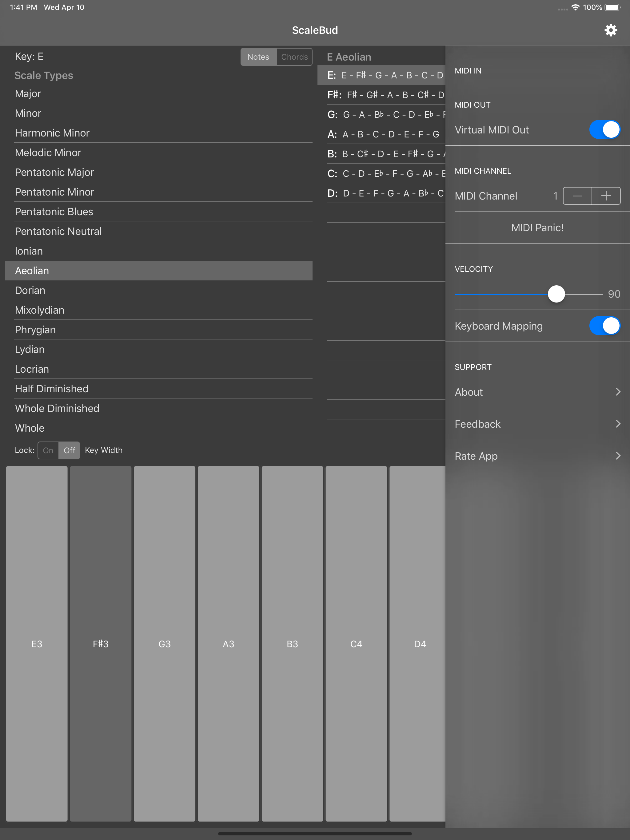Open the Feedback page
The width and height of the screenshot is (630, 840).
537,424
